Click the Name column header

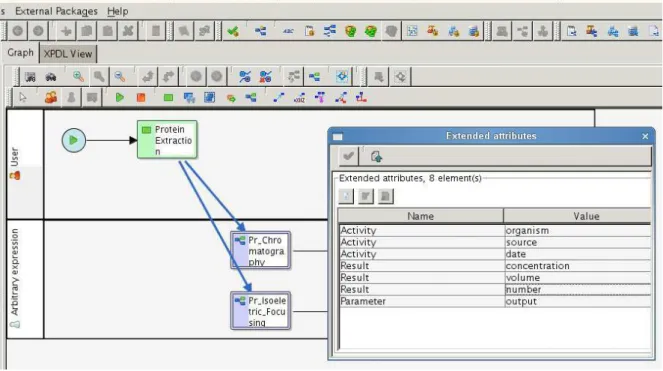click(x=421, y=216)
